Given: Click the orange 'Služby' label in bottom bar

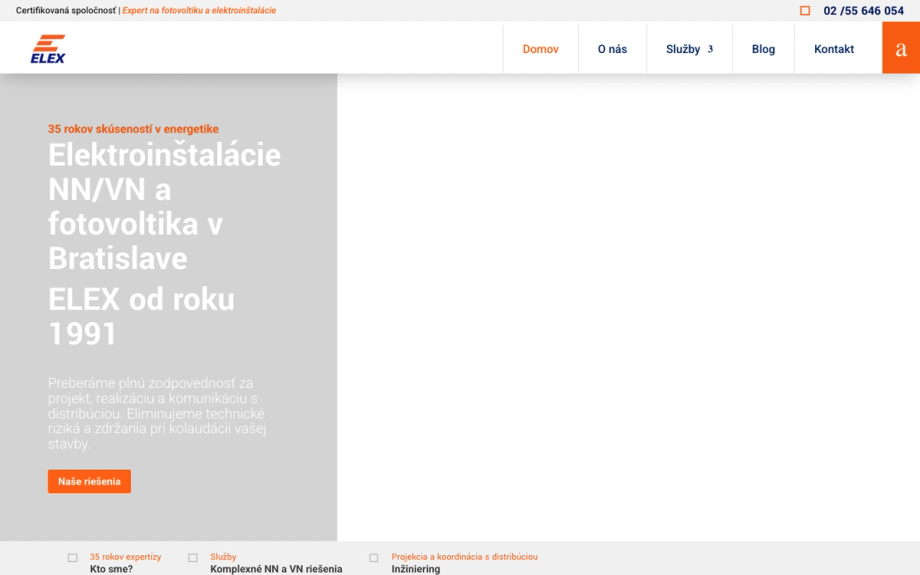Looking at the screenshot, I should [x=224, y=557].
